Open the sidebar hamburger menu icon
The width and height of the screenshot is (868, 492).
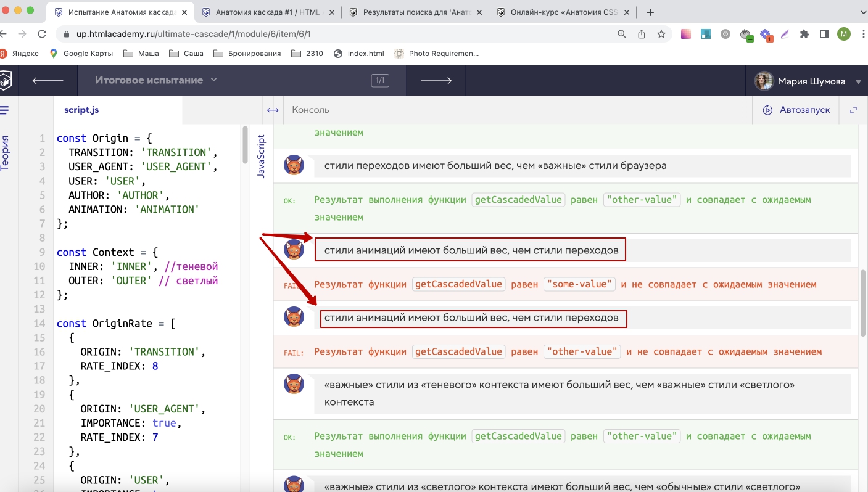point(4,110)
